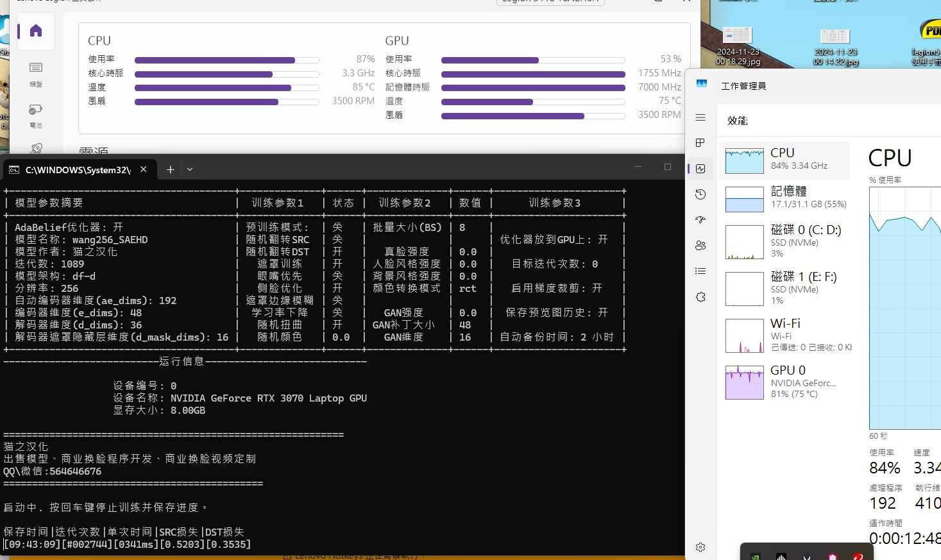Click the 85 °C CPU temperature value
Viewport: 941px width, 560px height.
coord(364,87)
